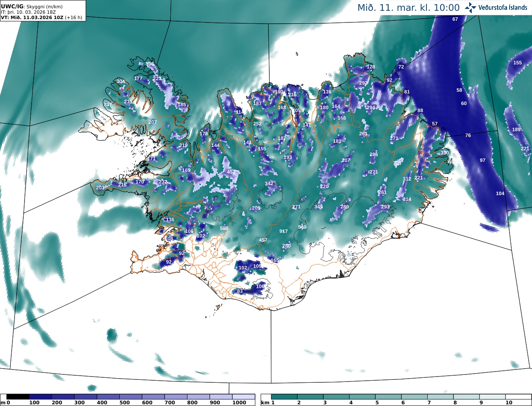
Task: Click visibility value 136 in west Iceland
Action: 170,220
